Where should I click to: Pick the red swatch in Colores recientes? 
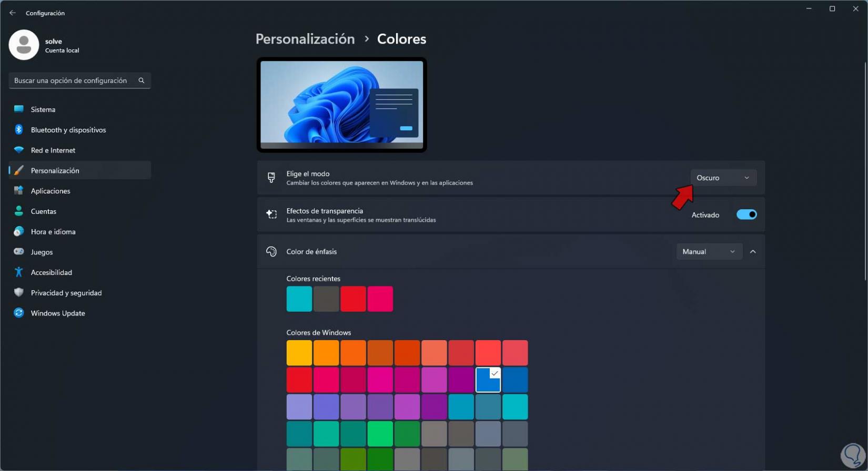click(x=353, y=299)
